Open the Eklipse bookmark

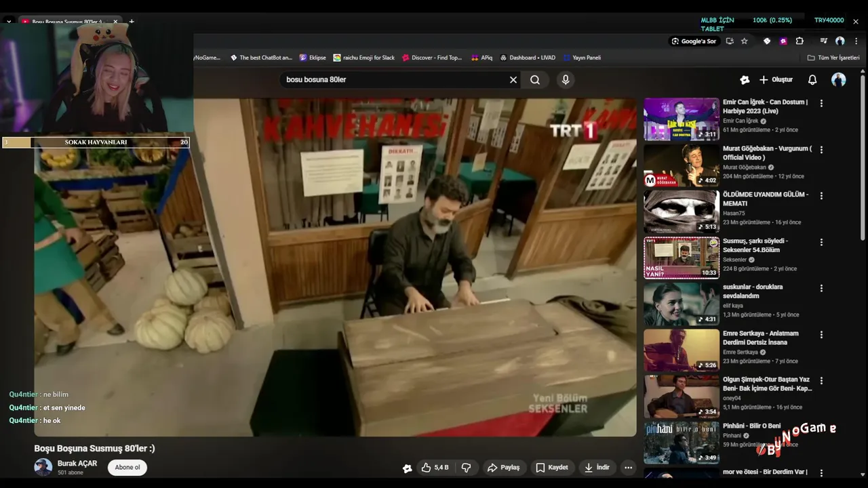click(x=313, y=58)
